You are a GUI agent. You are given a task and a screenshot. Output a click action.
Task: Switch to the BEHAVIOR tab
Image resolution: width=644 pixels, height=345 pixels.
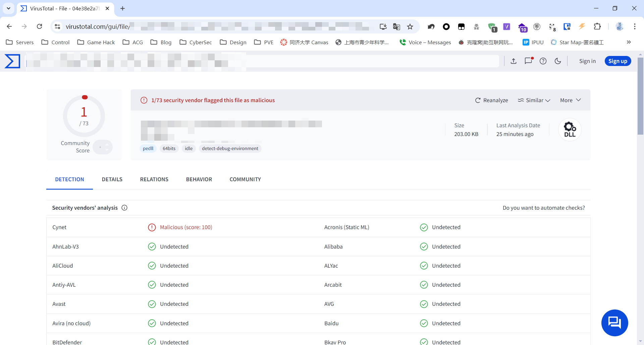pyautogui.click(x=199, y=180)
